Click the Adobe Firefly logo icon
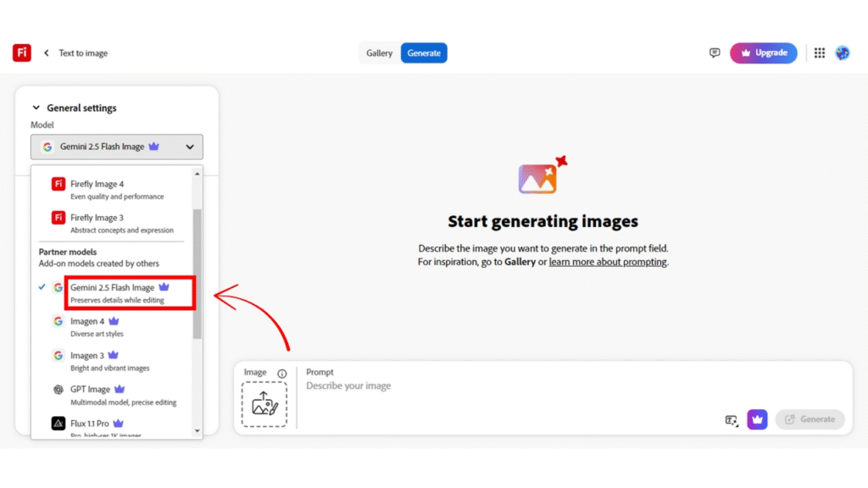 click(22, 53)
